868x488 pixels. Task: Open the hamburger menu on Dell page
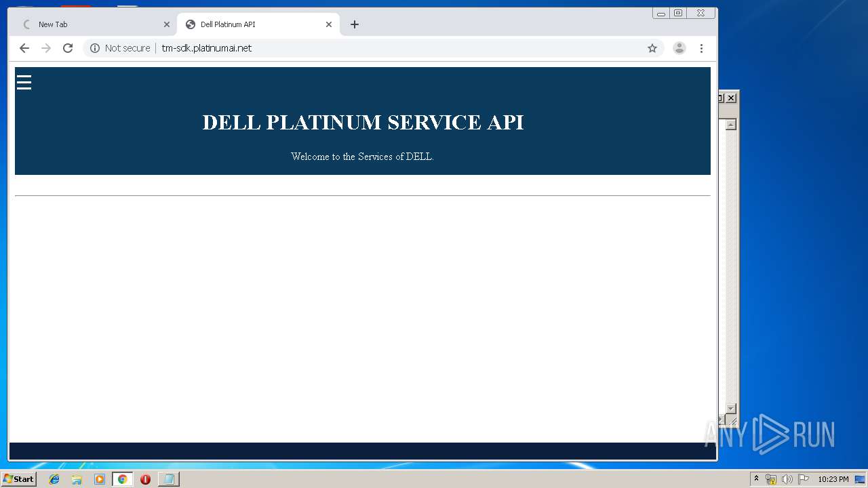pyautogui.click(x=24, y=83)
